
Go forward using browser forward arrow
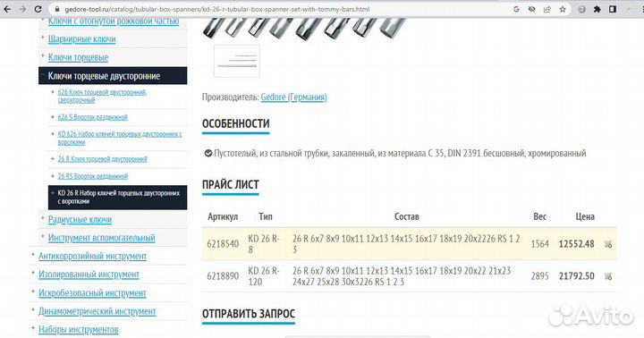(22, 9)
